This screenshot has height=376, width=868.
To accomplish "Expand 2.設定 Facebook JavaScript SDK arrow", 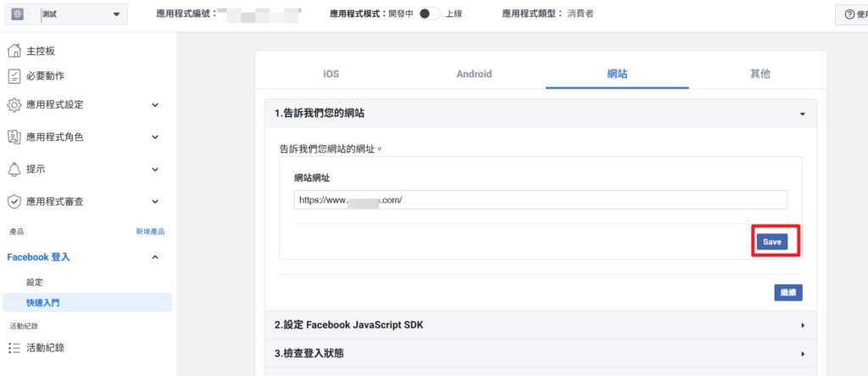I will click(x=803, y=326).
